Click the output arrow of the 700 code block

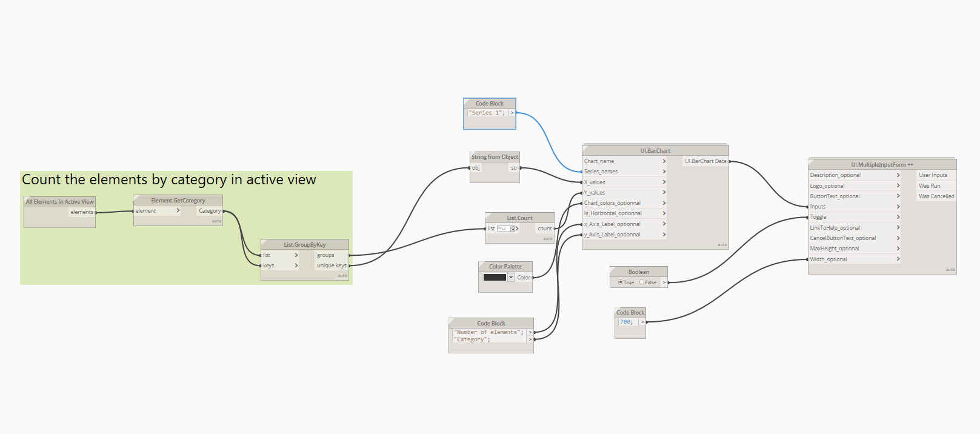[642, 322]
